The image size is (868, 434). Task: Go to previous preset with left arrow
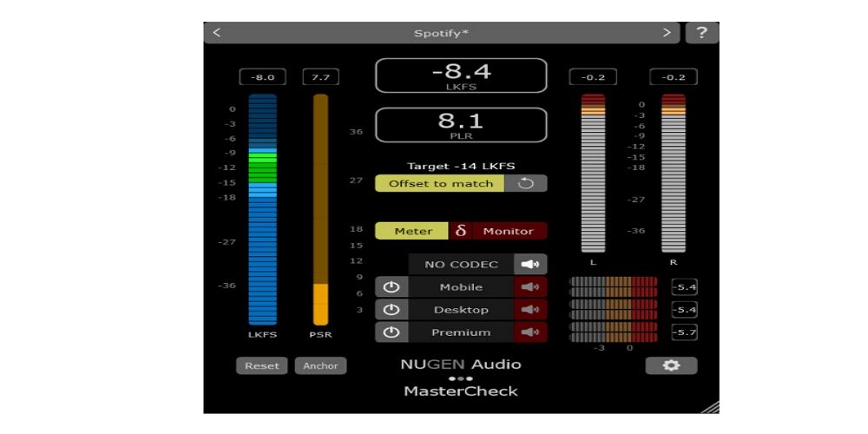pos(216,33)
